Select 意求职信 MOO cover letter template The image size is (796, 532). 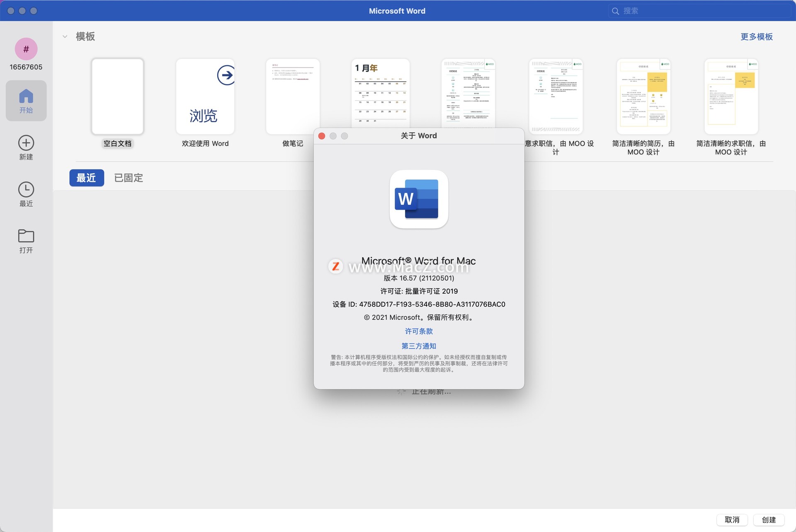point(556,97)
